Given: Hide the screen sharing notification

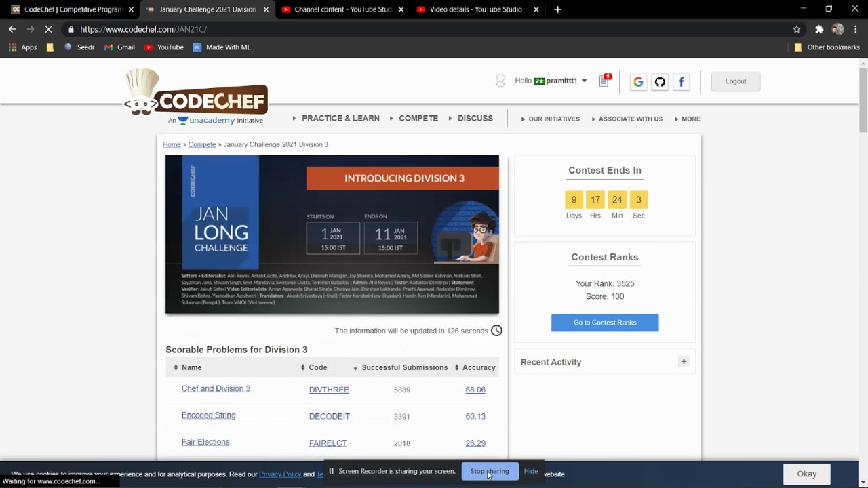Looking at the screenshot, I should [531, 471].
